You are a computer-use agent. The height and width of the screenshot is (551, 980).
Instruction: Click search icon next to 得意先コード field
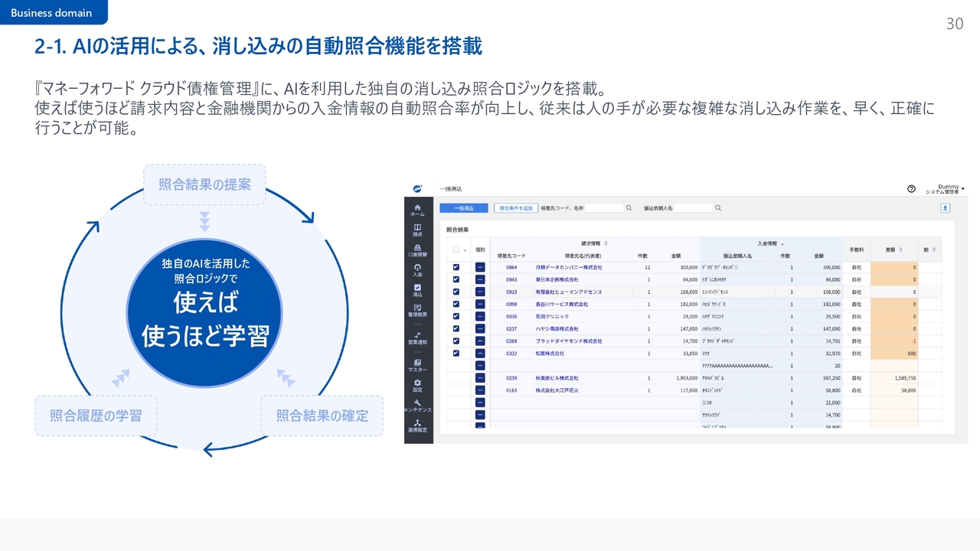coord(629,207)
